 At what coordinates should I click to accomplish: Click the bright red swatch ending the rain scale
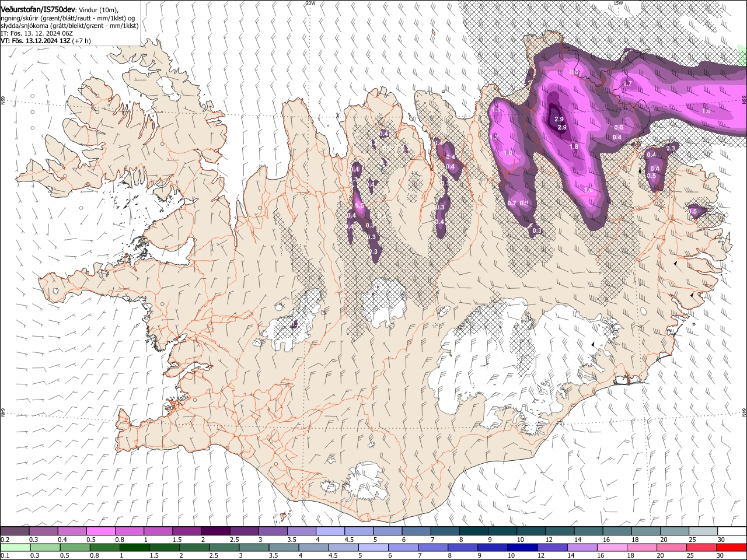click(x=731, y=547)
